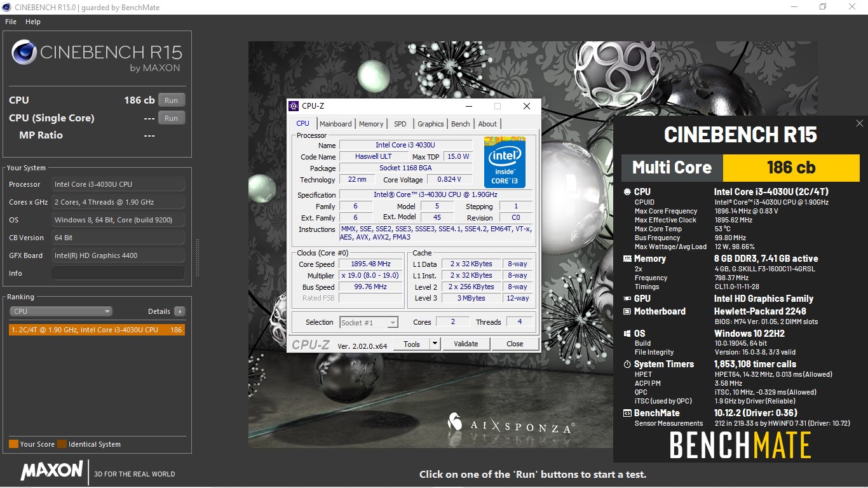Switch to Mainboard tab in CPU-Z
This screenshot has width=868, height=488.
pyautogui.click(x=336, y=124)
